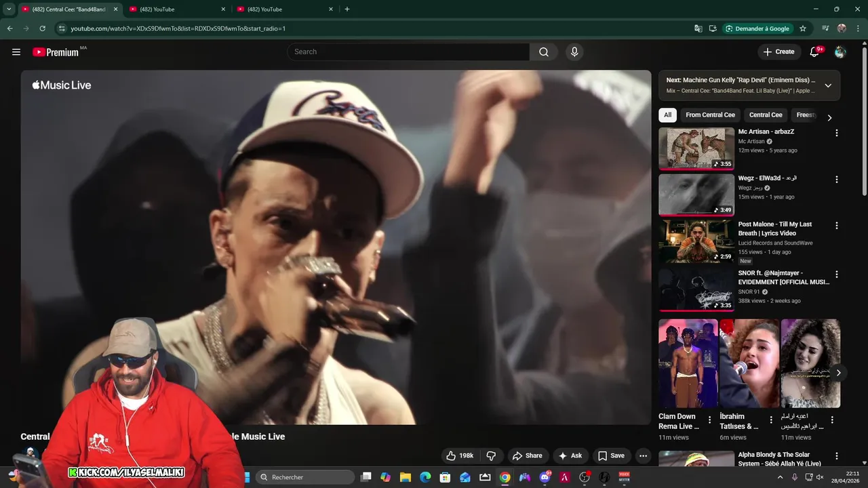Viewport: 868px width, 488px height.
Task: Click the Windows Rechercher search box
Action: point(304,477)
